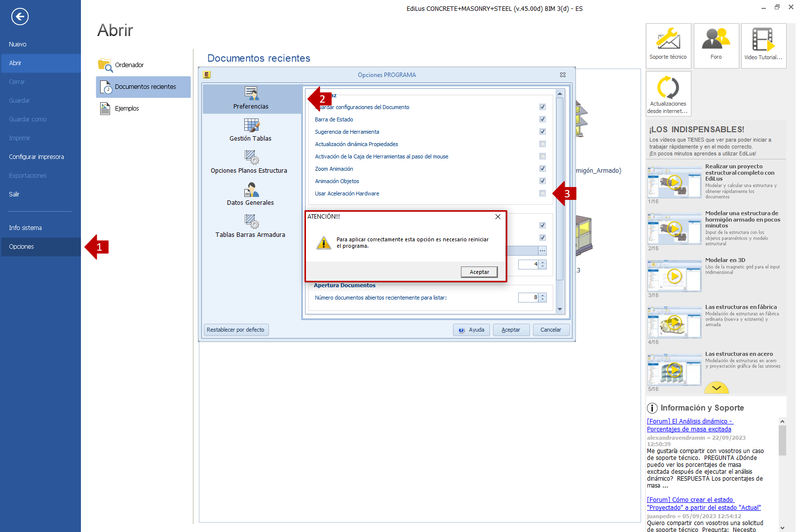Click the field showing value 4

pyautogui.click(x=529, y=265)
